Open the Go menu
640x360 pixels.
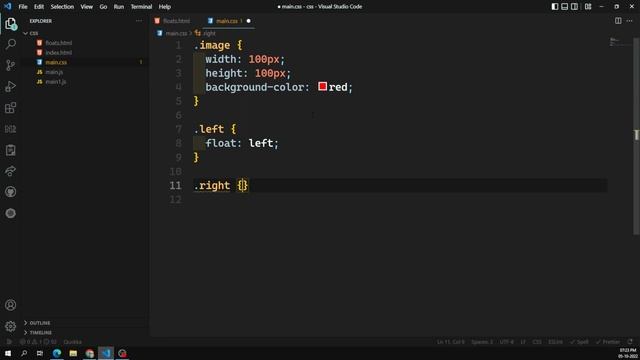[103, 7]
